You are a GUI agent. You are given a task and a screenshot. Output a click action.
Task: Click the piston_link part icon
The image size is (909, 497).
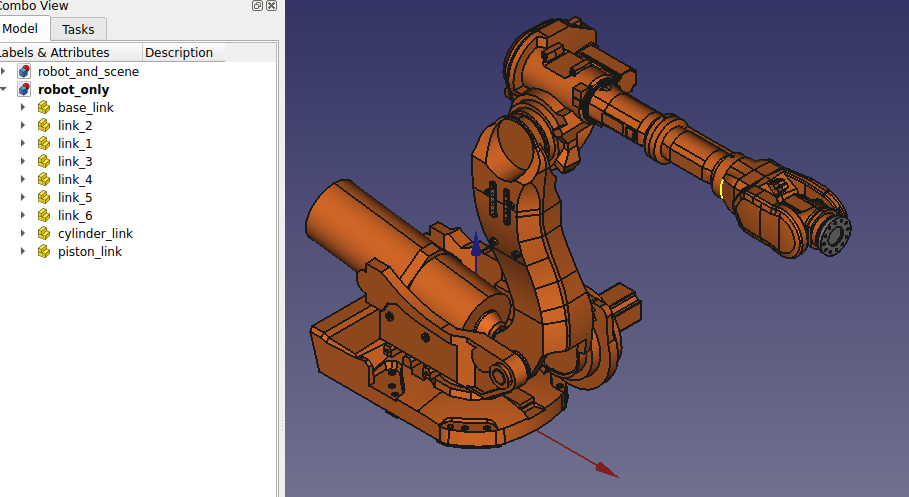(43, 252)
